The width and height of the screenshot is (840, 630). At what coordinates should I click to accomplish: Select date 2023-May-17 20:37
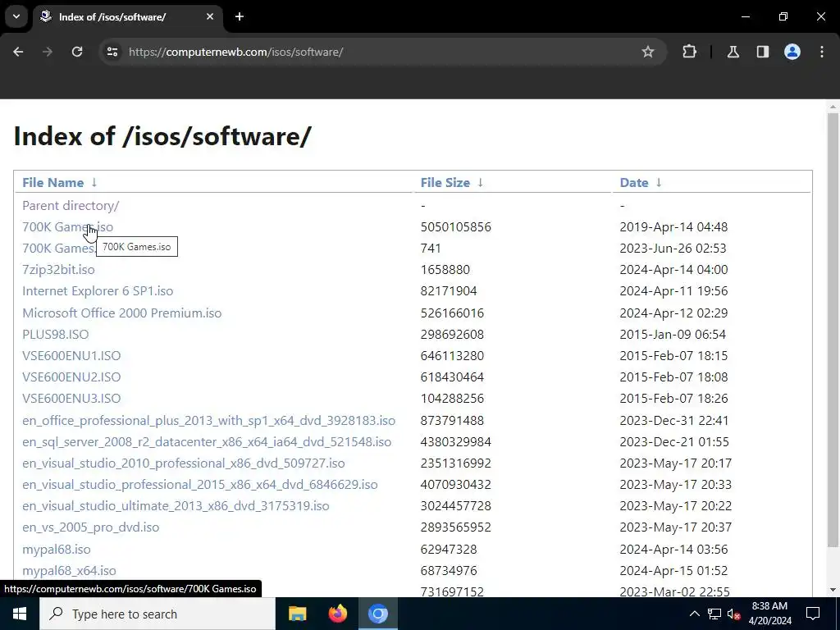(676, 528)
